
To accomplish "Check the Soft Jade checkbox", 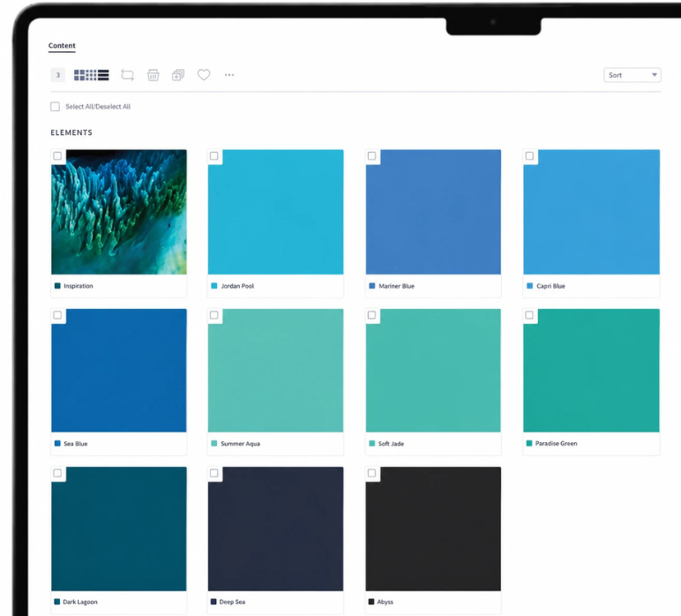I will 371,315.
